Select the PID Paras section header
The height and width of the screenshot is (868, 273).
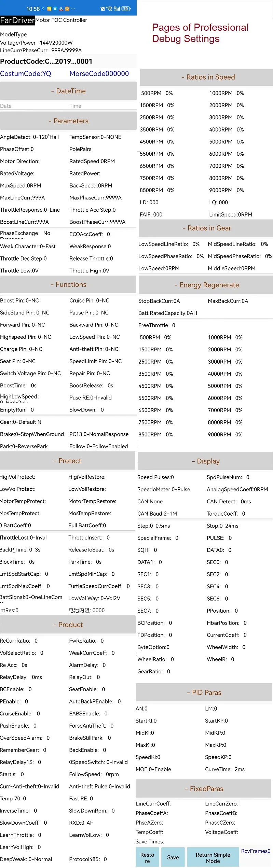coord(204,692)
